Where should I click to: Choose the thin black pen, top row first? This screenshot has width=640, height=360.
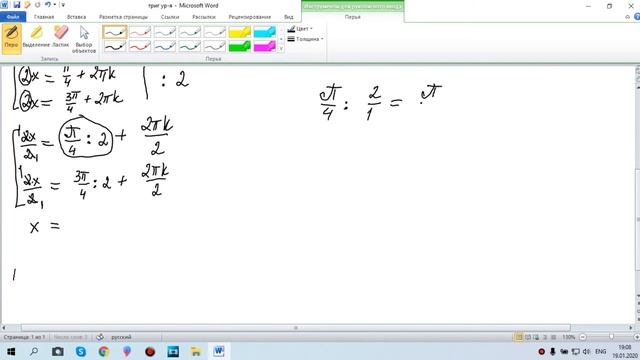click(115, 32)
